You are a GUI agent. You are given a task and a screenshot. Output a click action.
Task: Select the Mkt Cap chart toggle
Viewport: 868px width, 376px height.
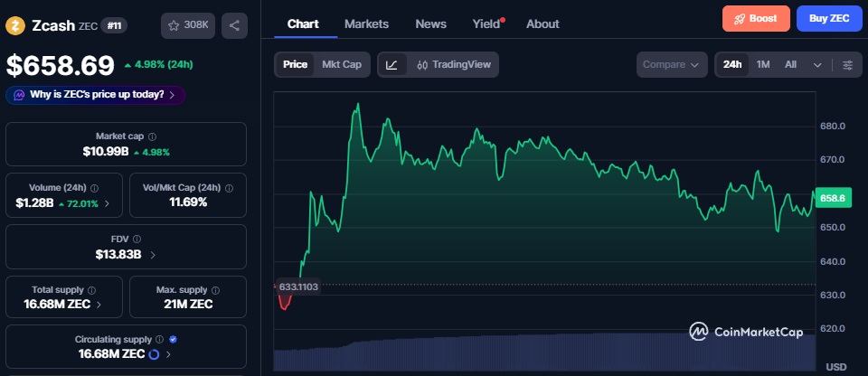(342, 65)
